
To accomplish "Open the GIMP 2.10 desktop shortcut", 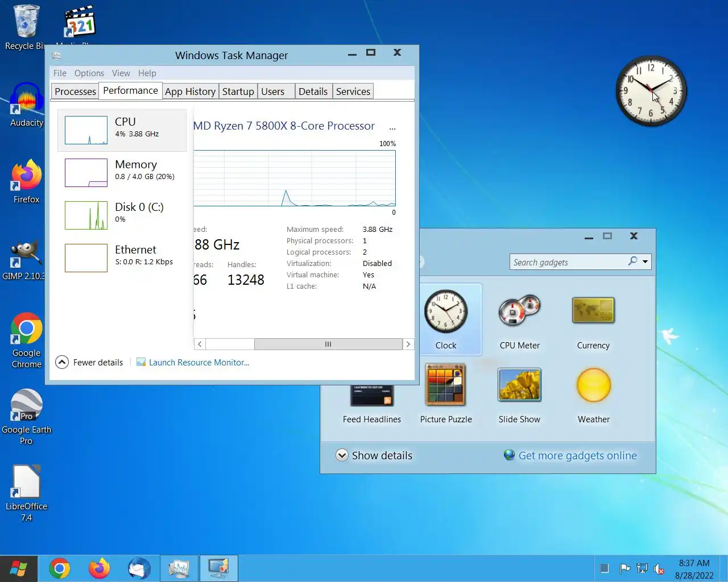I will (24, 259).
